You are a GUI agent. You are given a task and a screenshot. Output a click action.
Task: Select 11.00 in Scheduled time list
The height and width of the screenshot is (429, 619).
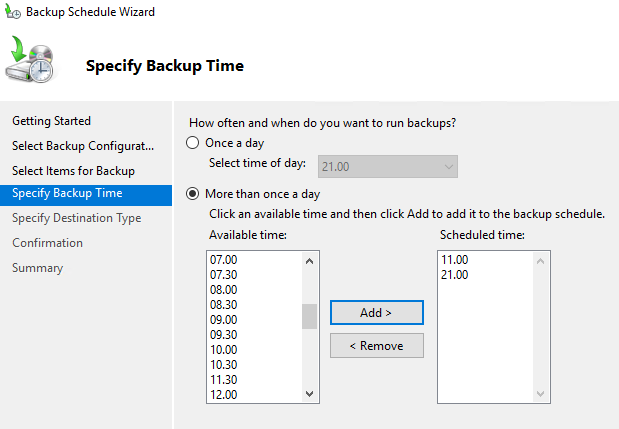pyautogui.click(x=454, y=259)
